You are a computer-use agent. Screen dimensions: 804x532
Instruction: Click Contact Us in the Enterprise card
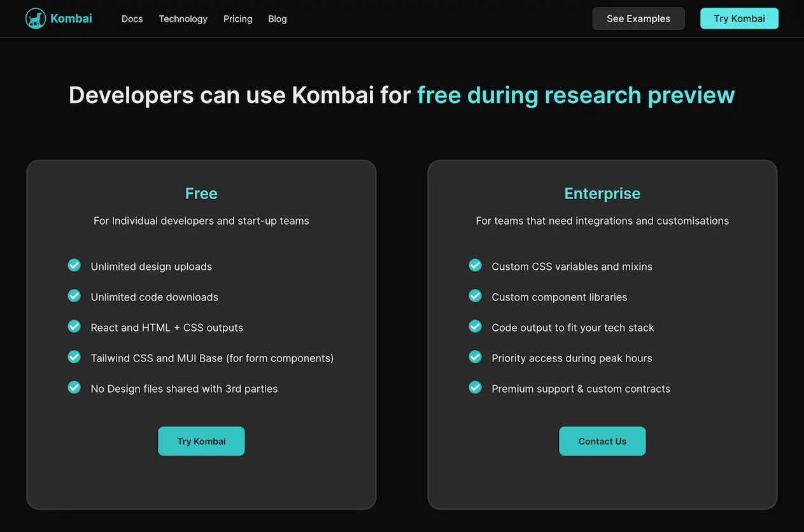coord(602,441)
